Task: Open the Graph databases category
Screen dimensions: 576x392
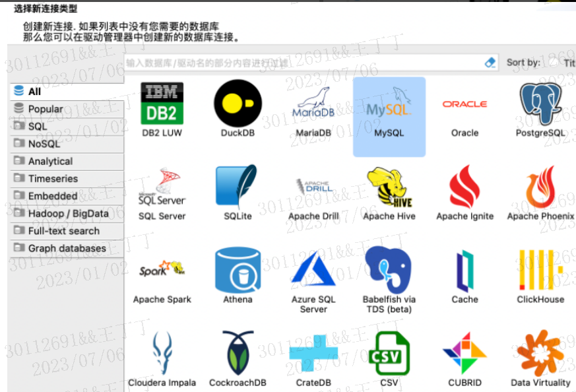Action: click(x=67, y=248)
